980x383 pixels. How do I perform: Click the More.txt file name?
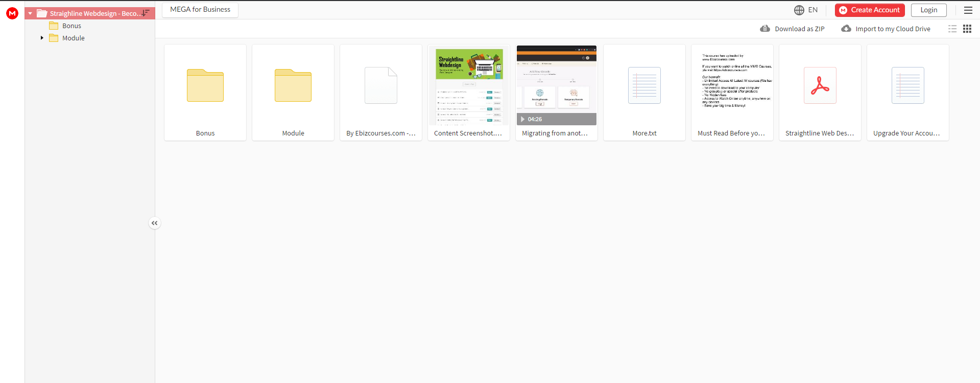(644, 133)
